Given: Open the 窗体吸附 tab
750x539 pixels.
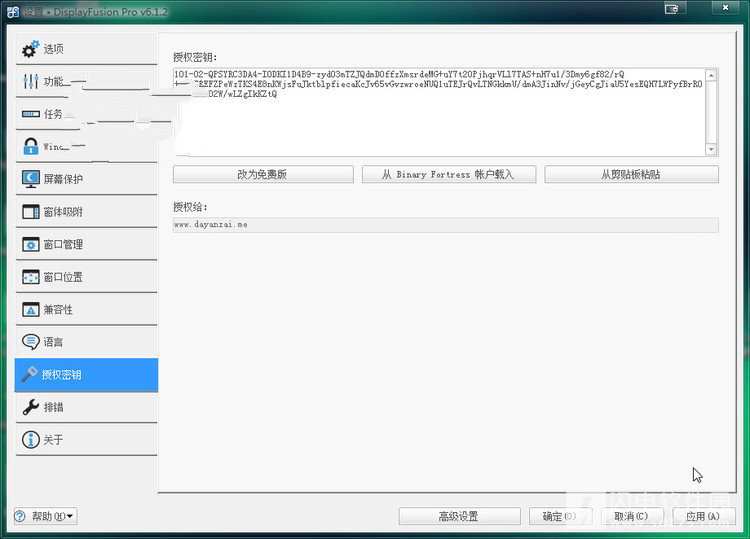Looking at the screenshot, I should [x=87, y=211].
